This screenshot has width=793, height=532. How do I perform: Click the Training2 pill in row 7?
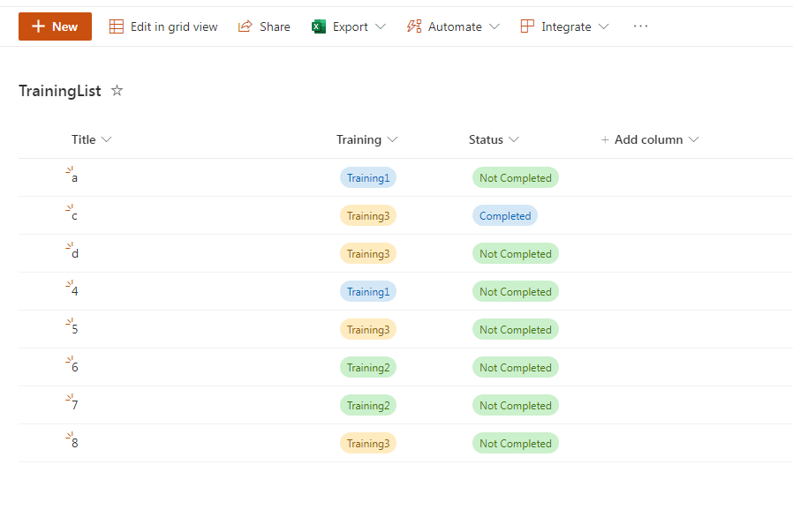click(368, 405)
